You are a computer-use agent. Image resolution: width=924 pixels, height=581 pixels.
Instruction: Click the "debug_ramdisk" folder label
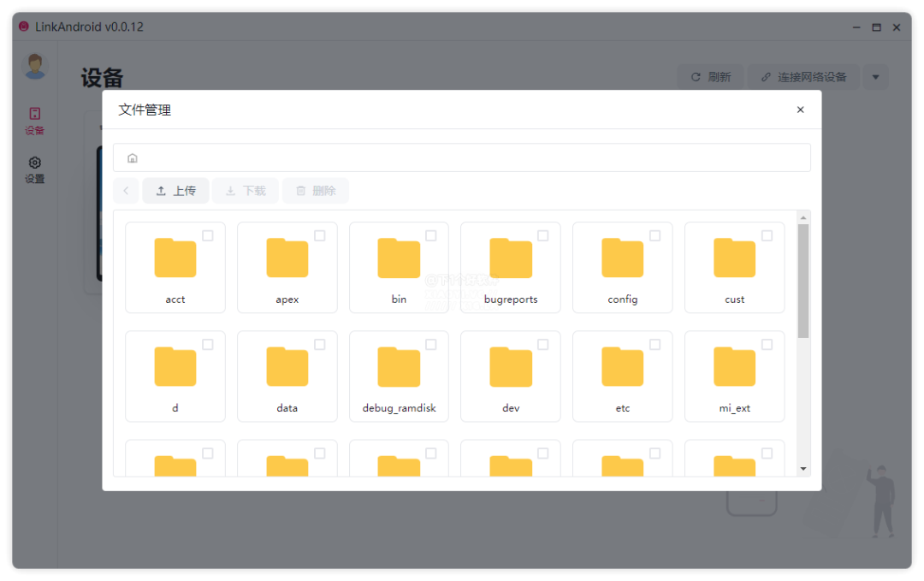399,408
